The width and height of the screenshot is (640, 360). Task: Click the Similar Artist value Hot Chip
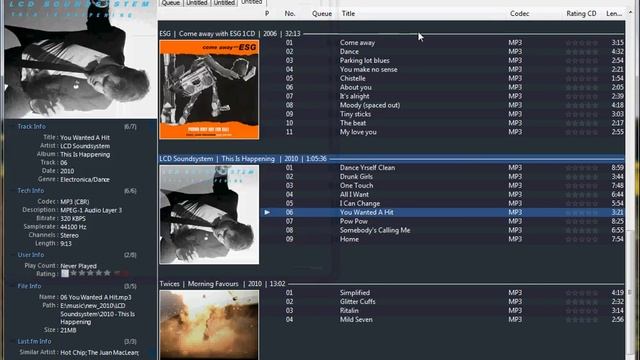coord(73,352)
